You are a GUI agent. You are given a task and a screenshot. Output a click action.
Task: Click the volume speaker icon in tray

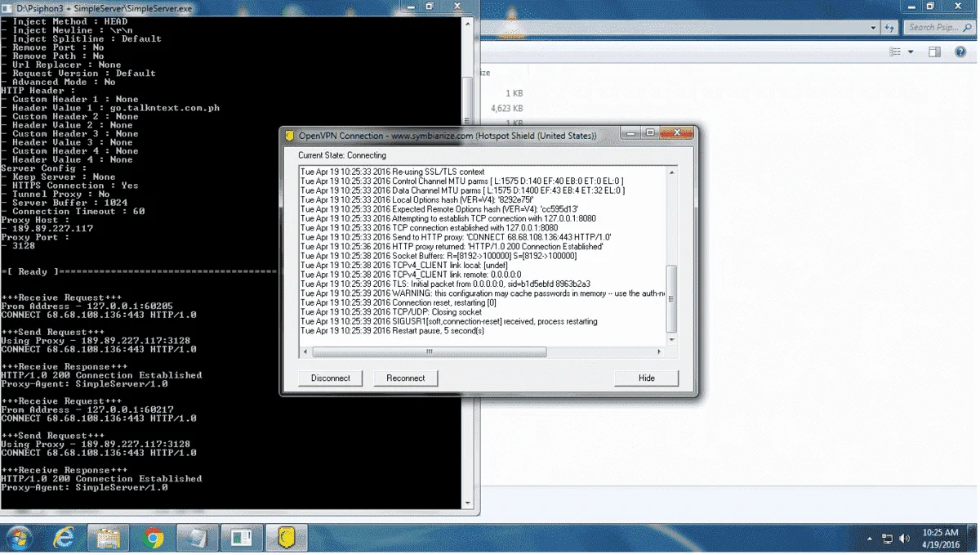(904, 539)
